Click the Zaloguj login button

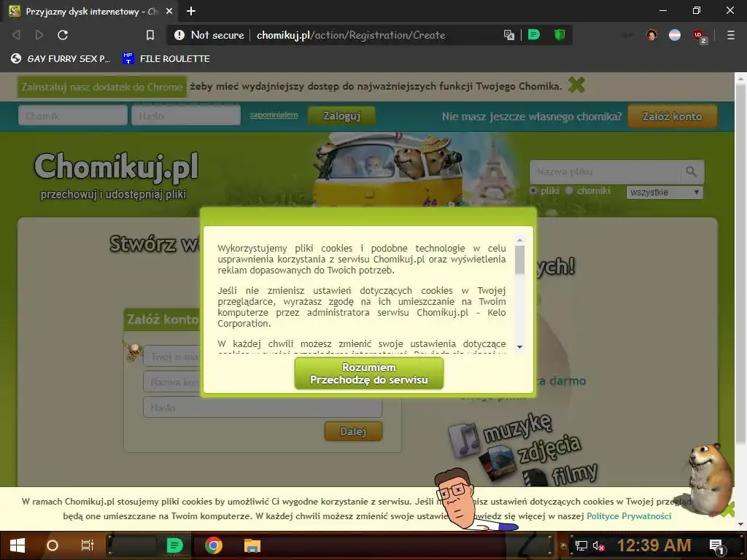point(341,116)
